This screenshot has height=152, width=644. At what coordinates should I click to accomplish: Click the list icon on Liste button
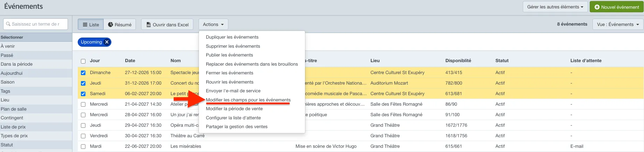point(85,25)
